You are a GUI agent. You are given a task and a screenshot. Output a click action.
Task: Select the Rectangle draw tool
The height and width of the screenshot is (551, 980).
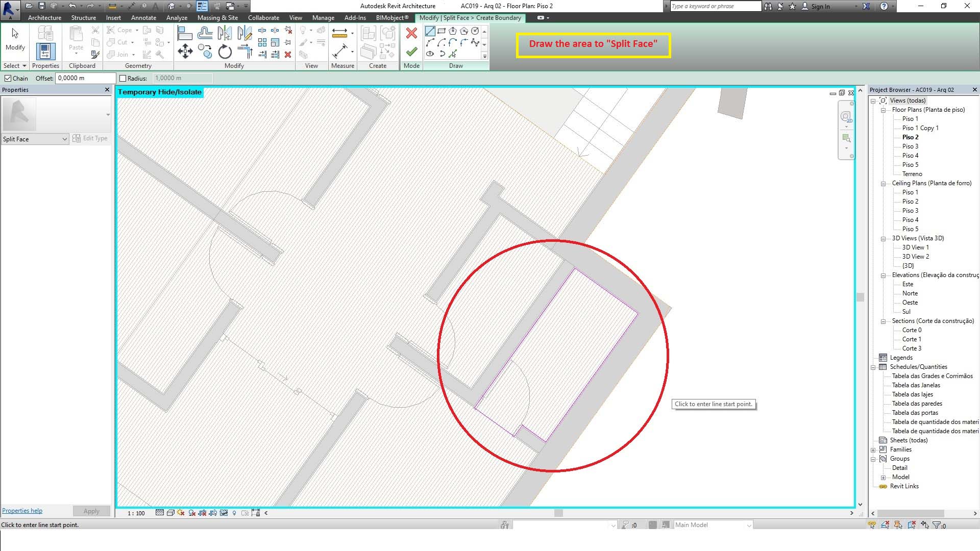pos(442,31)
